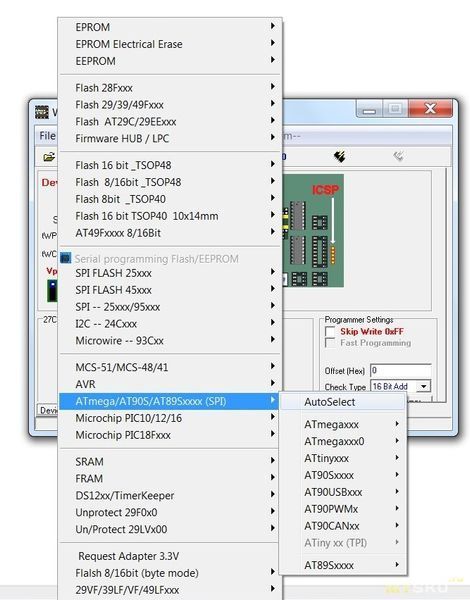Open the FRAM submenu
The height and width of the screenshot is (600, 470).
coord(170,478)
